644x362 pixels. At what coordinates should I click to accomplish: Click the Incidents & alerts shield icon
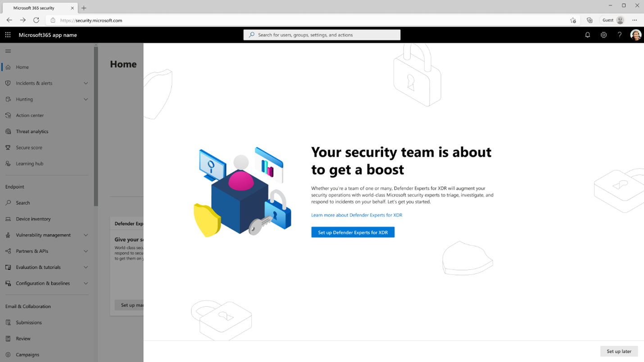(8, 83)
